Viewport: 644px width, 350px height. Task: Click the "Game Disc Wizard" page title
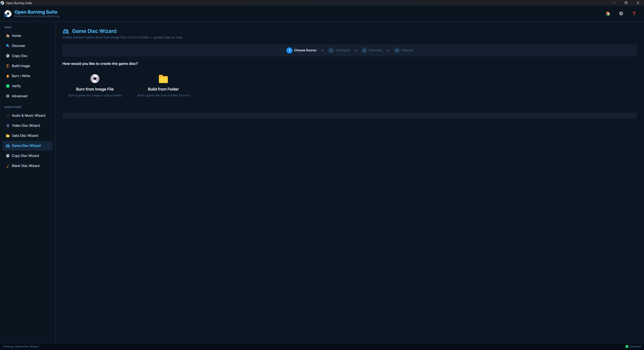(x=94, y=31)
